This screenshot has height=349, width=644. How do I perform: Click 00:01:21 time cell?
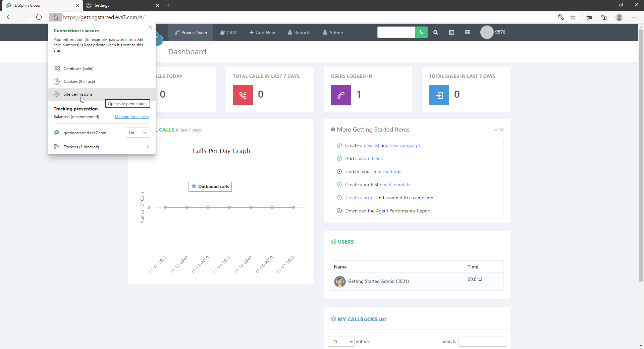point(476,280)
